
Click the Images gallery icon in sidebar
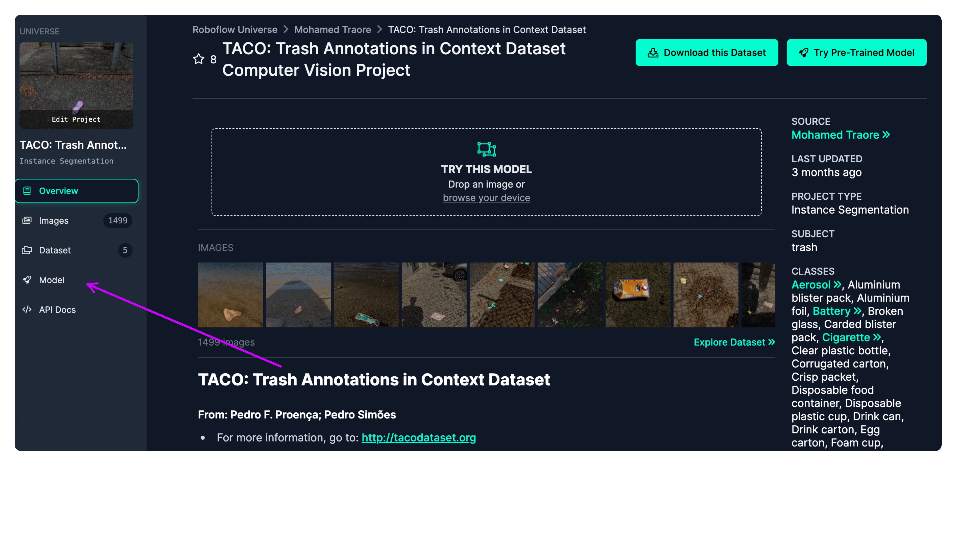click(x=27, y=220)
